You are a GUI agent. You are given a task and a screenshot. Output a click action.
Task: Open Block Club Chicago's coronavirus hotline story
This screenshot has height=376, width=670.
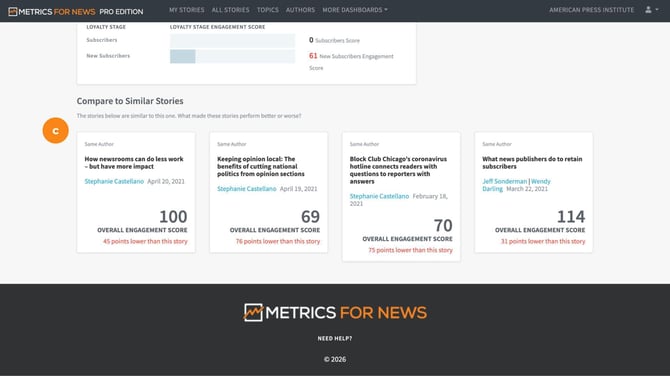coord(398,170)
